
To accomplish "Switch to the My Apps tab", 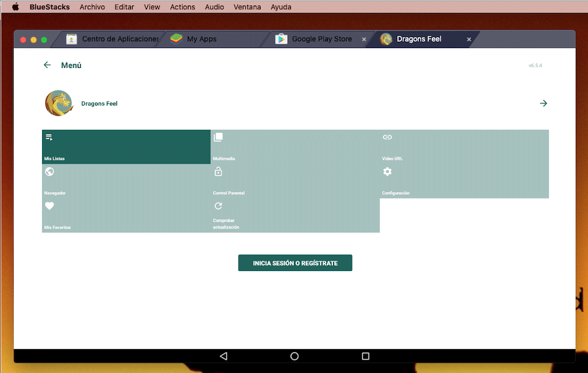I will (x=201, y=39).
